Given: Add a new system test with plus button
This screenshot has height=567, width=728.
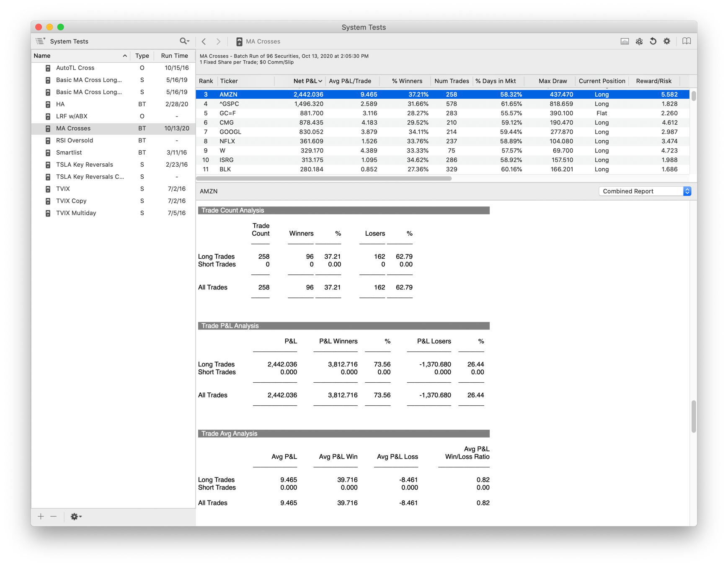Looking at the screenshot, I should [41, 516].
